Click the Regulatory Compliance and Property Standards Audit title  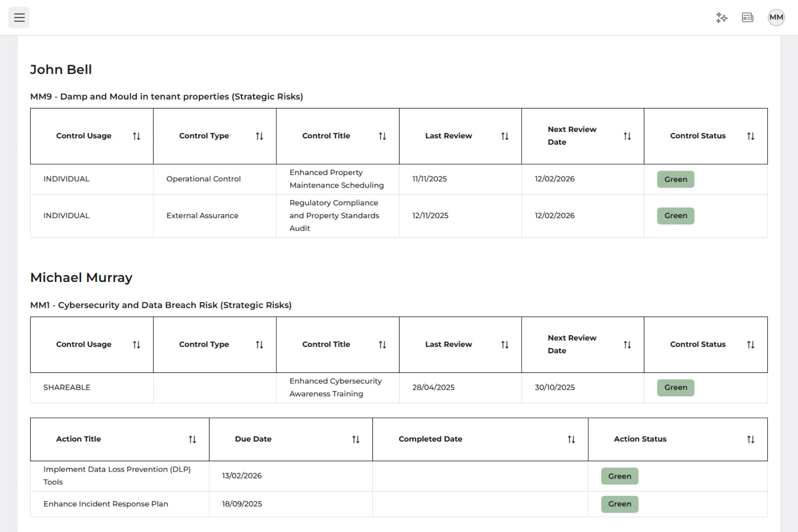(334, 216)
